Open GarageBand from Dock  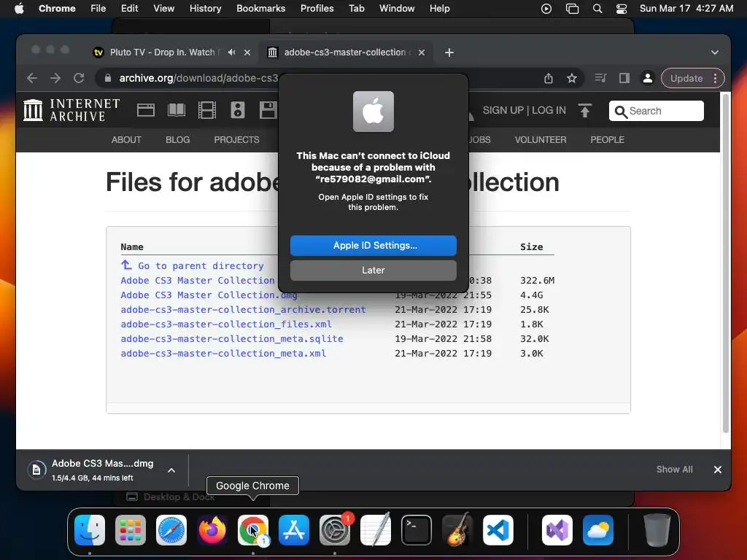click(x=457, y=530)
